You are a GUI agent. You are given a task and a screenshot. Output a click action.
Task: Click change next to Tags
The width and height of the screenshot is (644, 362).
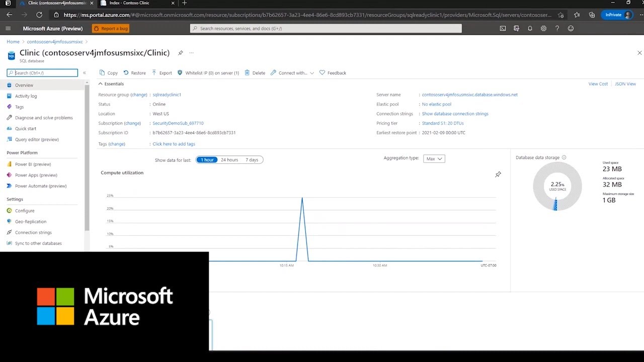117,144
